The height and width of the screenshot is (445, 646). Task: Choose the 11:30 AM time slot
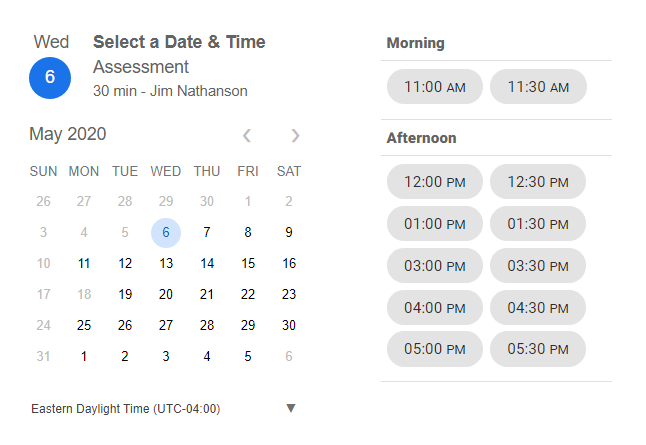point(538,87)
